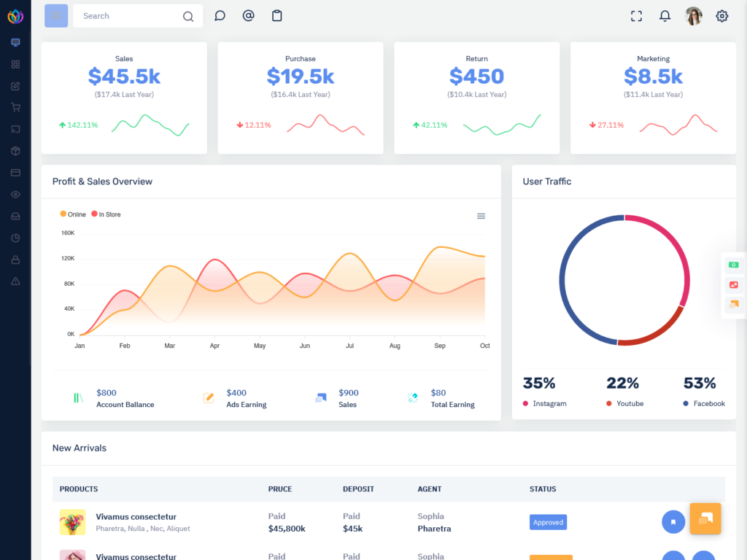This screenshot has width=747, height=560.
Task: Toggle the sidebar with hamburger button
Action: tap(56, 16)
